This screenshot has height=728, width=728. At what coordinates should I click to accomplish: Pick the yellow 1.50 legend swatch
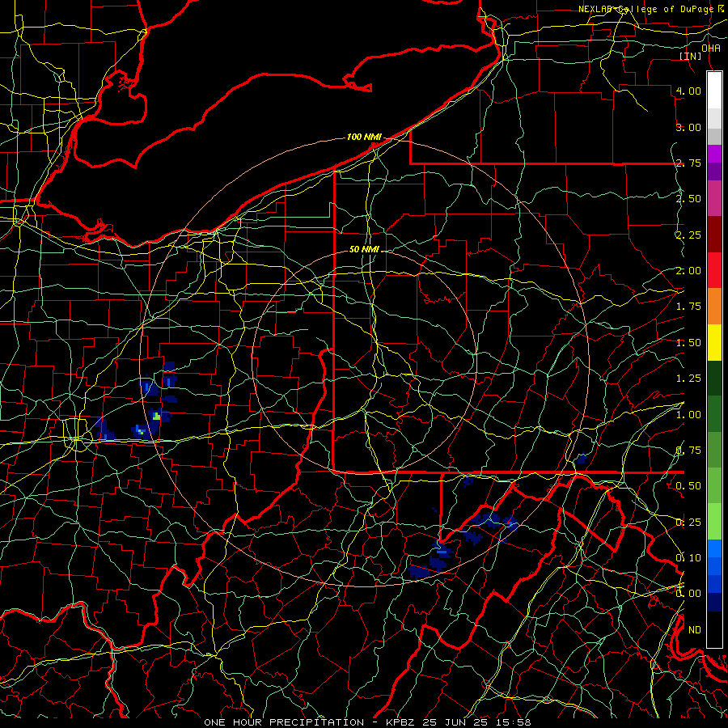714,342
